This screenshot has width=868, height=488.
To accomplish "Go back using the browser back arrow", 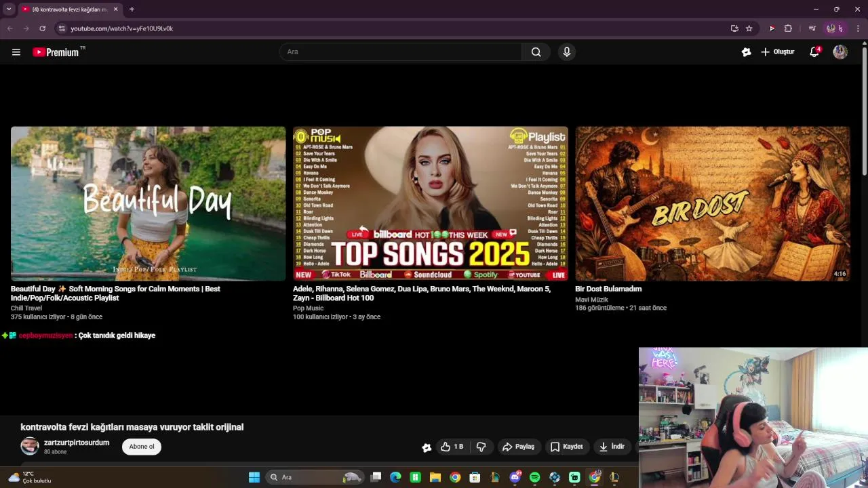I will click(9, 28).
